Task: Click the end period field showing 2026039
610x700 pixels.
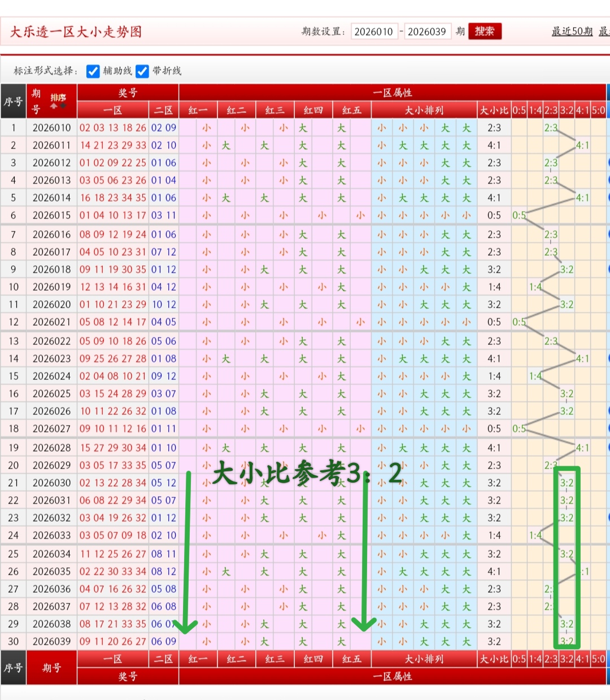Action: [427, 32]
